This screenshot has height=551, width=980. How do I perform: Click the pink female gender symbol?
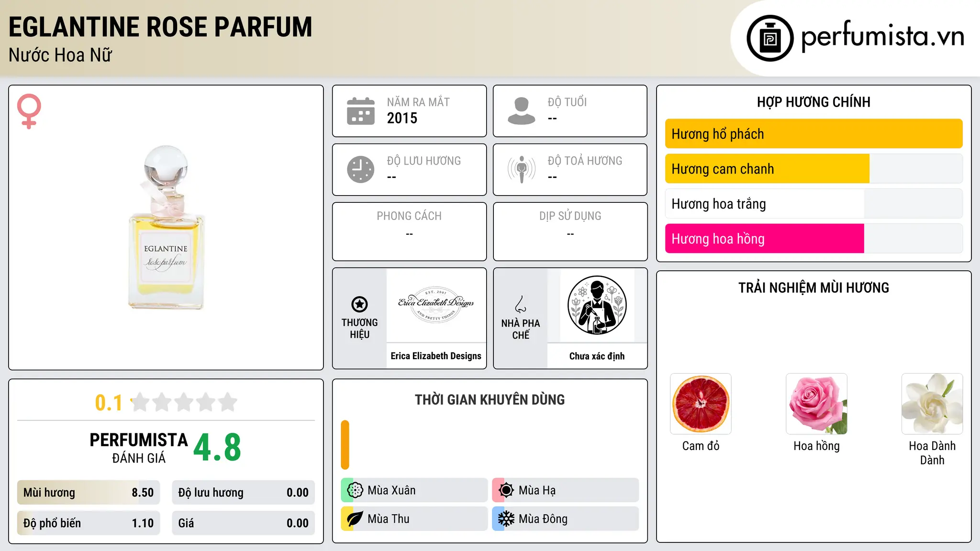29,111
